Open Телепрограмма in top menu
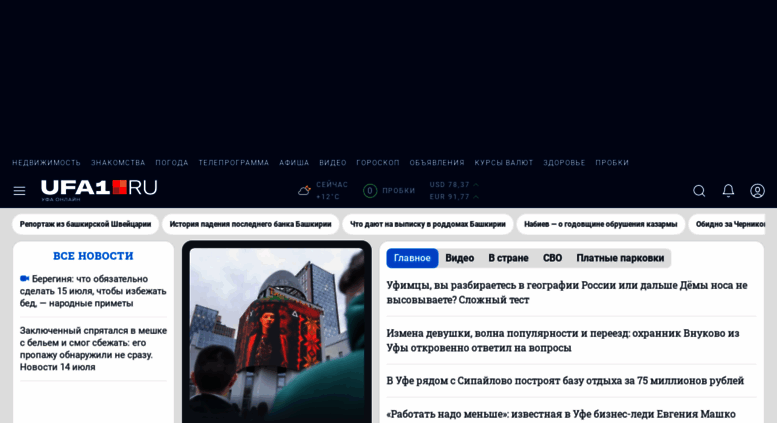 (234, 162)
